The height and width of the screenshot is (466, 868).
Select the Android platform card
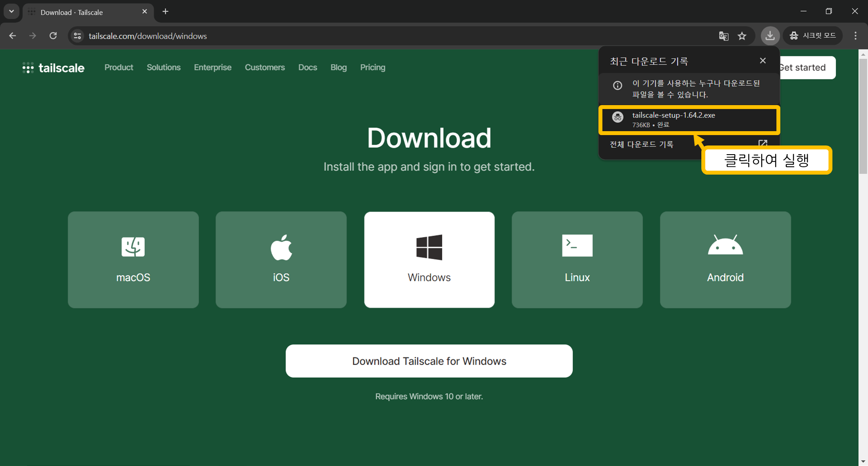point(725,260)
